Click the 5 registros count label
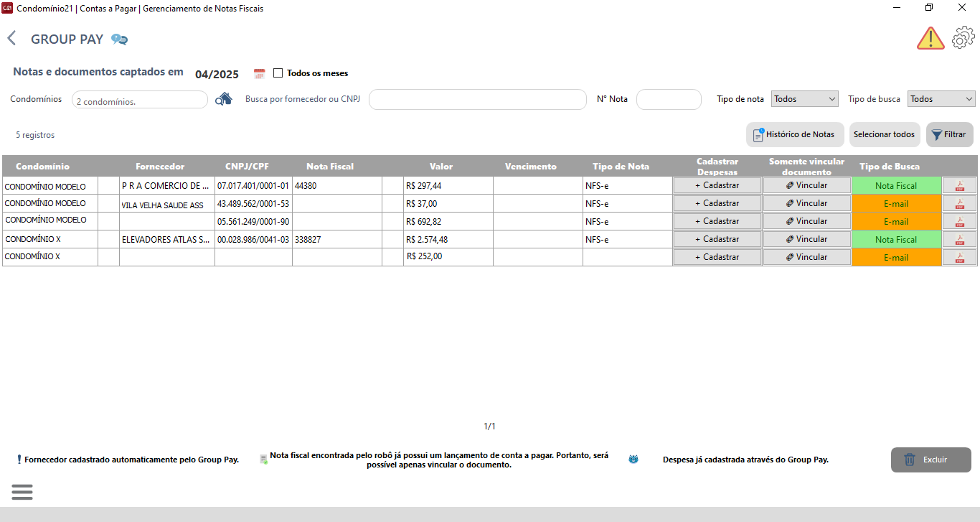980x522 pixels. tap(35, 135)
